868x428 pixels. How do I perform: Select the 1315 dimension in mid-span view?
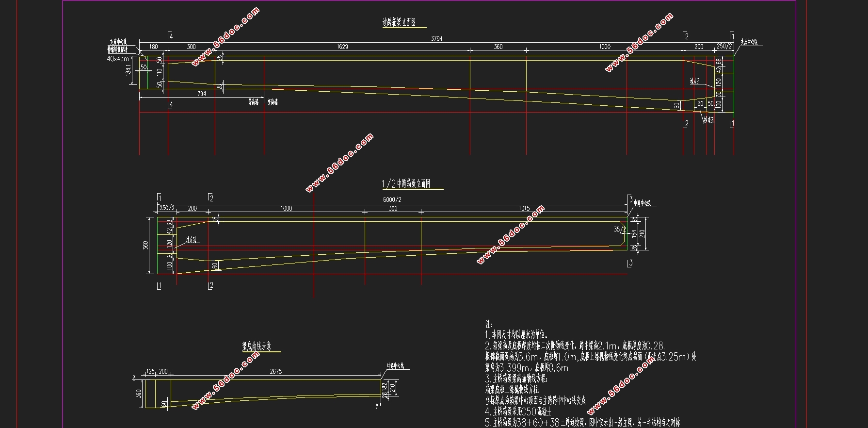click(x=524, y=208)
